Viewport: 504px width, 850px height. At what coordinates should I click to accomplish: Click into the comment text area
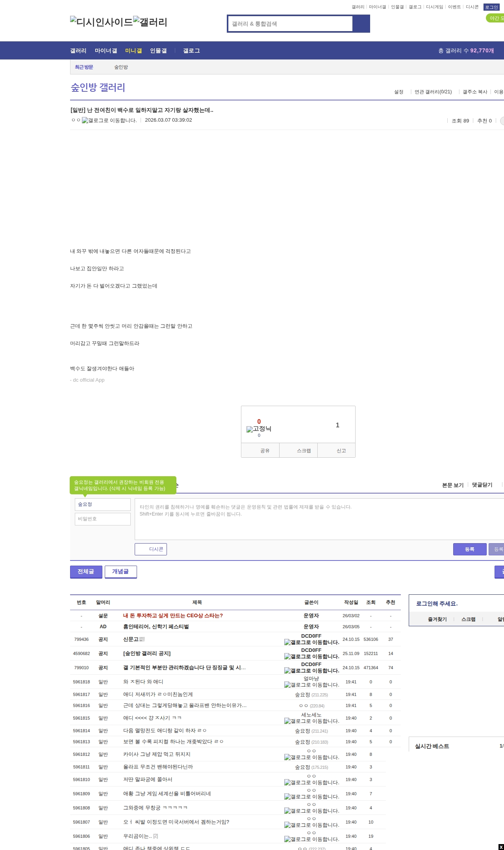[x=319, y=519]
